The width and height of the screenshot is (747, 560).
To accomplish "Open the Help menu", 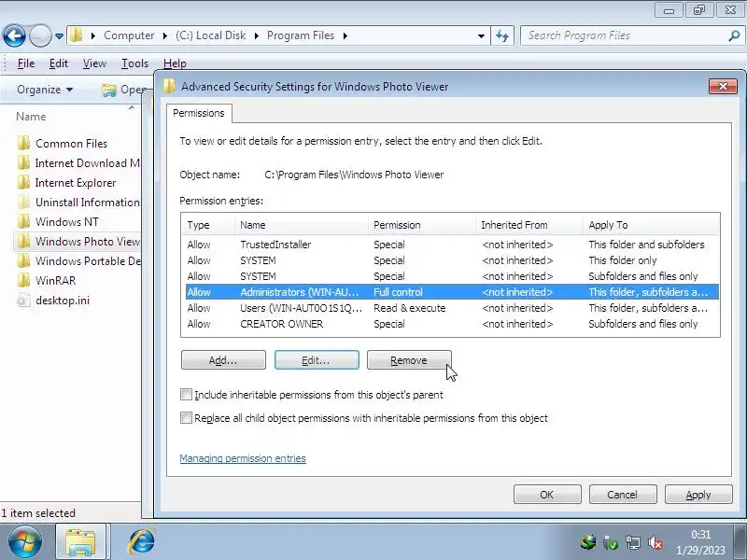I will (x=175, y=63).
